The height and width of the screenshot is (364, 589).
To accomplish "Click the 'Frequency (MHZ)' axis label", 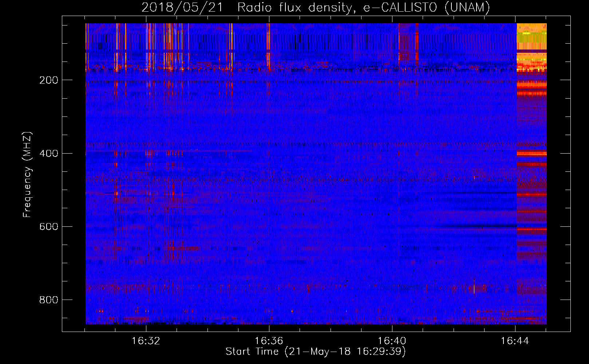I will click(27, 175).
